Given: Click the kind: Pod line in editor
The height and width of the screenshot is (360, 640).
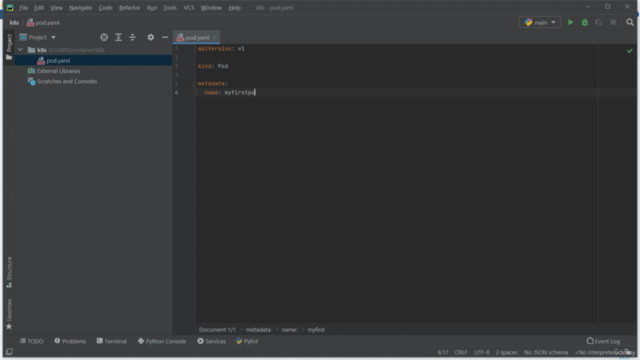Looking at the screenshot, I should (213, 66).
